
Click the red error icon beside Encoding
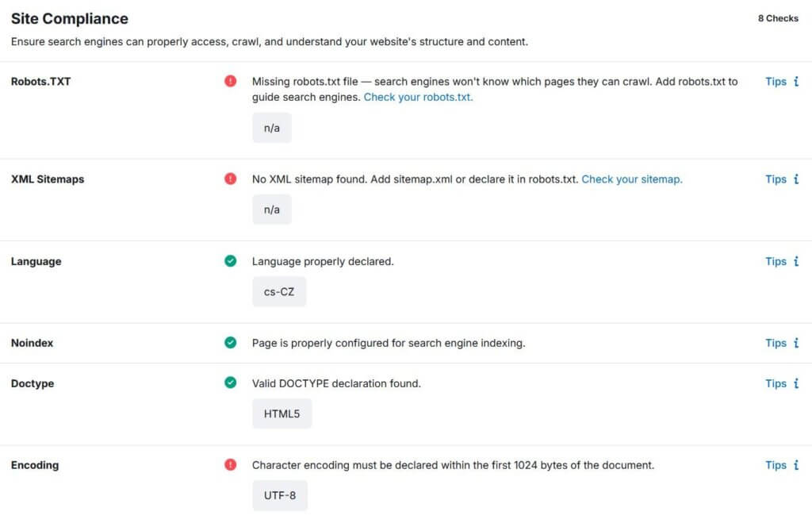230,464
